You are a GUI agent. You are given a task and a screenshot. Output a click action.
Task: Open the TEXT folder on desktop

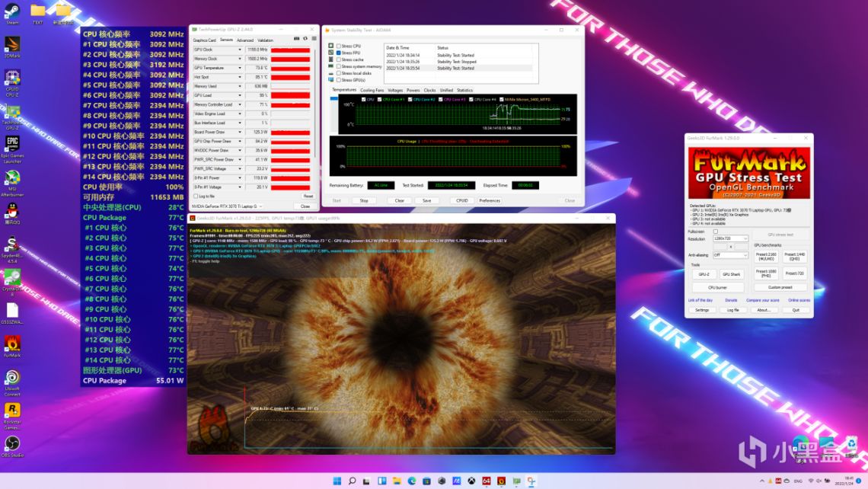tap(37, 14)
